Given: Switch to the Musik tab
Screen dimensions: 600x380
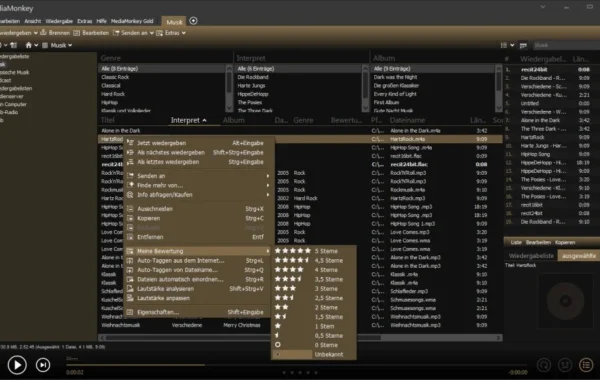Looking at the screenshot, I should 174,22.
